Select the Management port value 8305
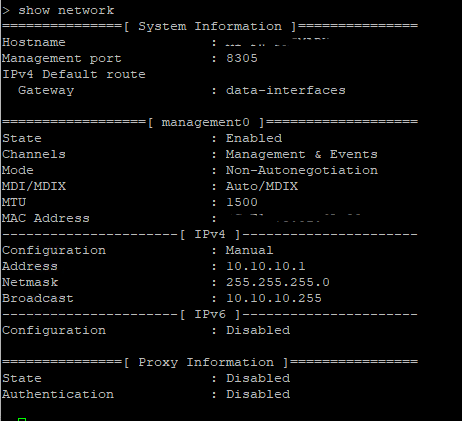The width and height of the screenshot is (462, 421). (x=242, y=58)
